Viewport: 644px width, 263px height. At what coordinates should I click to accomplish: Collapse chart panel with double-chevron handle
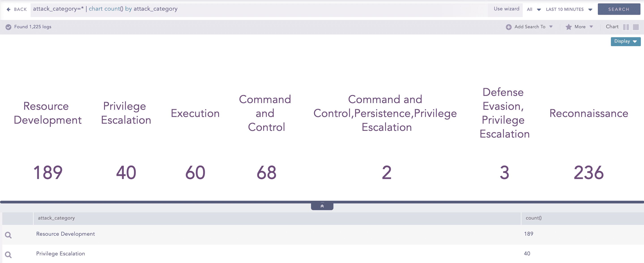(322, 206)
